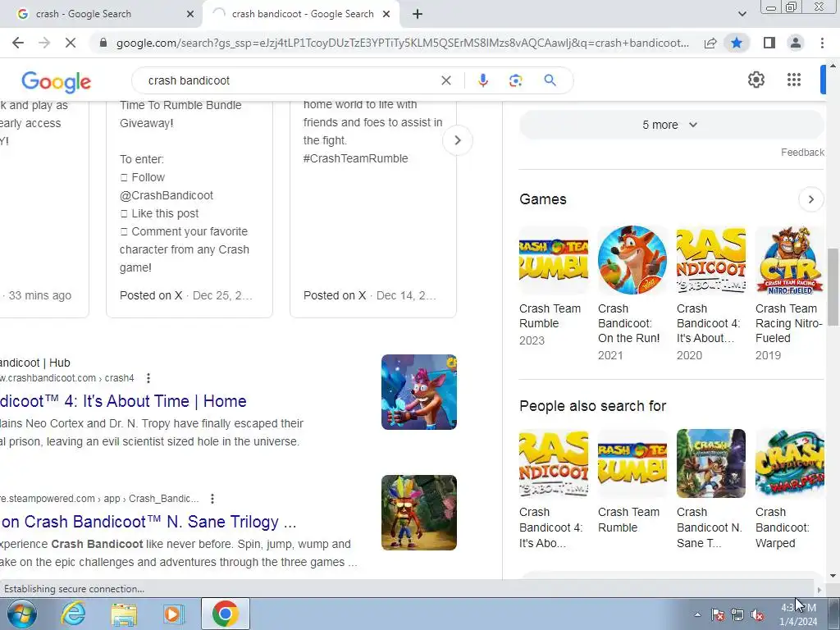Viewport: 840px width, 630px height.
Task: Stop loading the page
Action: [x=71, y=43]
